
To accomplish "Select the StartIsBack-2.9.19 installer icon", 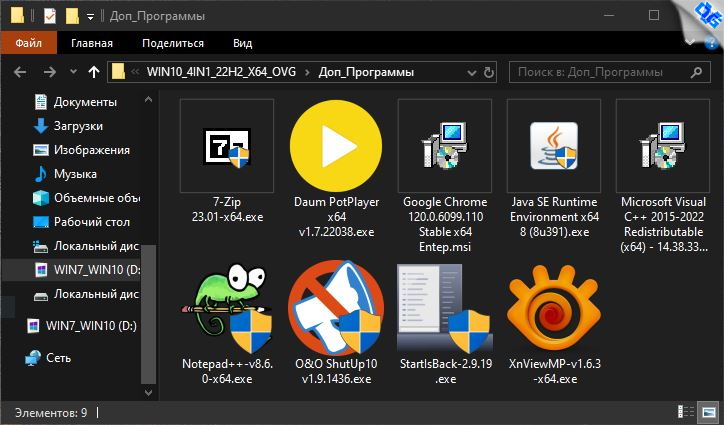I will [x=445, y=308].
